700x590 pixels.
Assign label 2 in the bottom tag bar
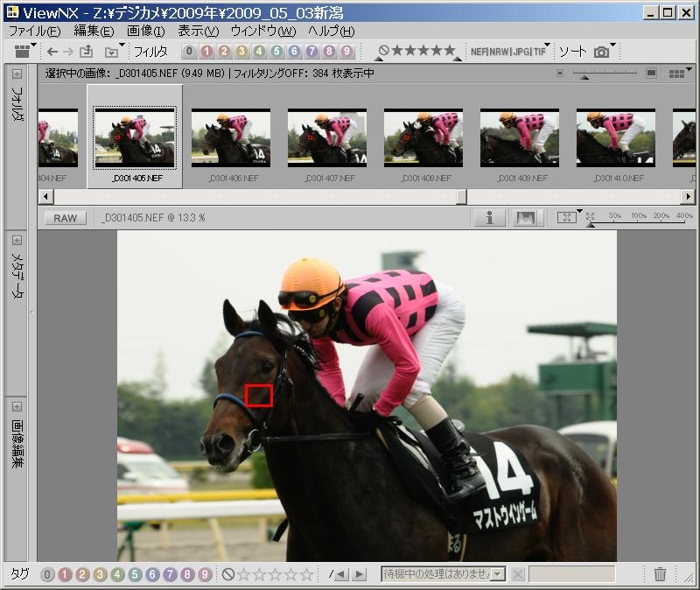(82, 574)
